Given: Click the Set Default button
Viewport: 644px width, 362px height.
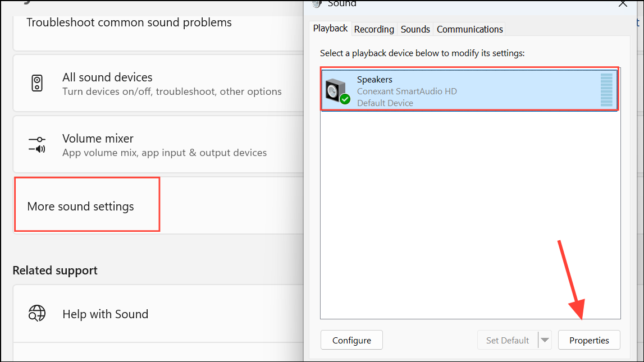Looking at the screenshot, I should point(508,340).
